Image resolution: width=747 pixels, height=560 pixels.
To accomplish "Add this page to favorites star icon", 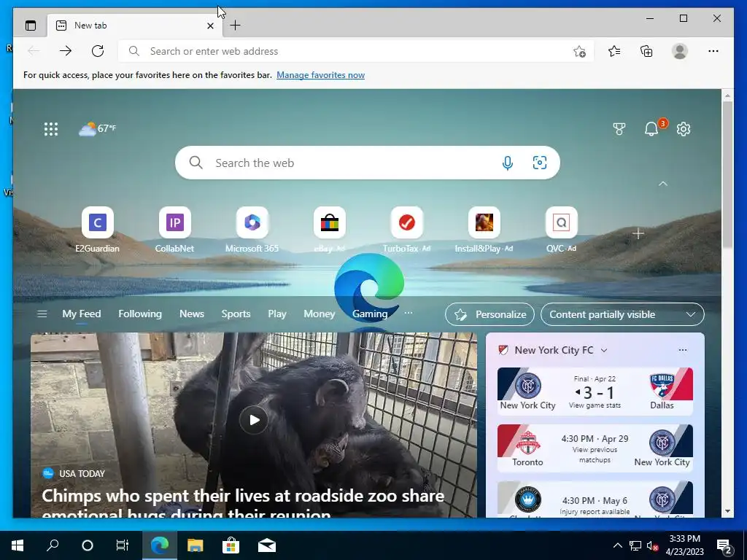I will pos(579,52).
